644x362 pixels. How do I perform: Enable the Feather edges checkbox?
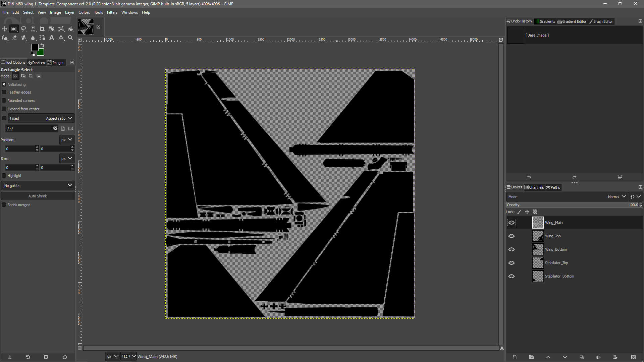click(4, 92)
